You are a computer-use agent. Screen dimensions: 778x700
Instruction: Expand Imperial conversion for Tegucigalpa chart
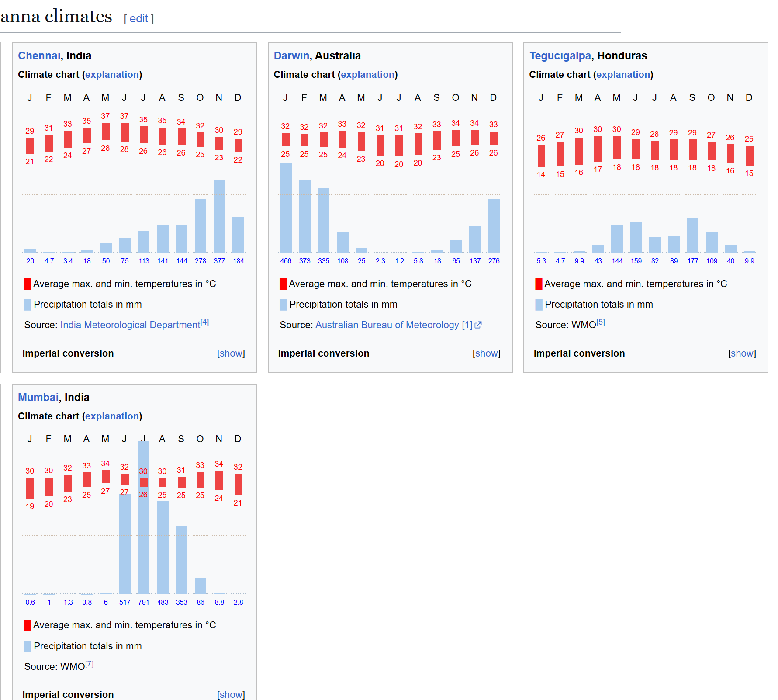click(x=742, y=353)
